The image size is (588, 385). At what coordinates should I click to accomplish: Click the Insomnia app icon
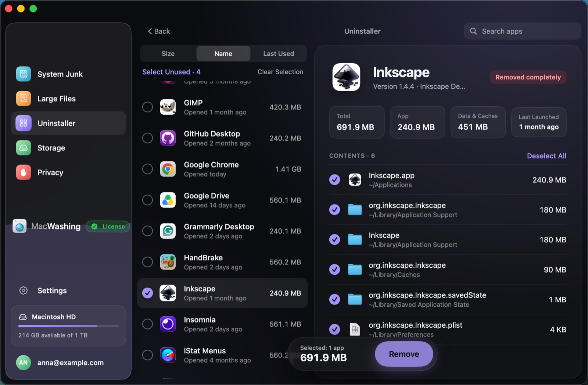168,324
